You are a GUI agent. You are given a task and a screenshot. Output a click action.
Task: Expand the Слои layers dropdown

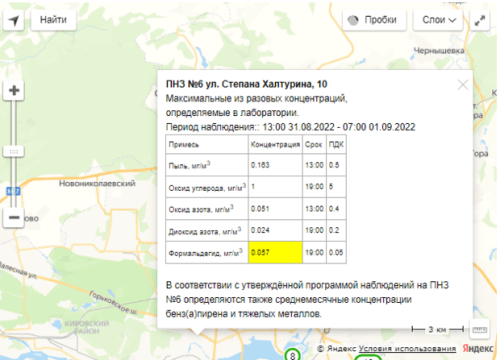point(438,20)
